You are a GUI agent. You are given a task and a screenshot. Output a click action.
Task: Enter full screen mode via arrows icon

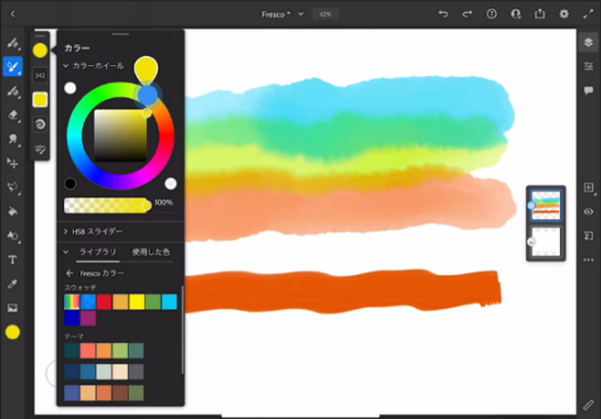[588, 14]
